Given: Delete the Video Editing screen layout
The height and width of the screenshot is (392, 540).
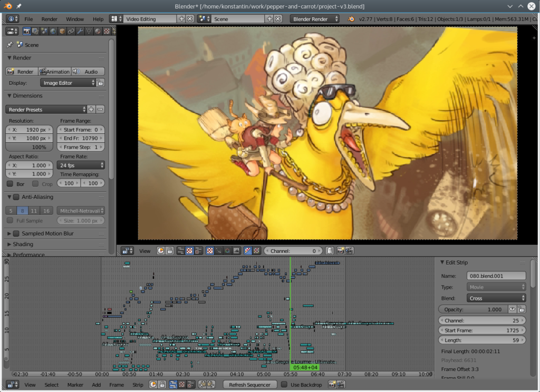Looking at the screenshot, I should coord(190,19).
